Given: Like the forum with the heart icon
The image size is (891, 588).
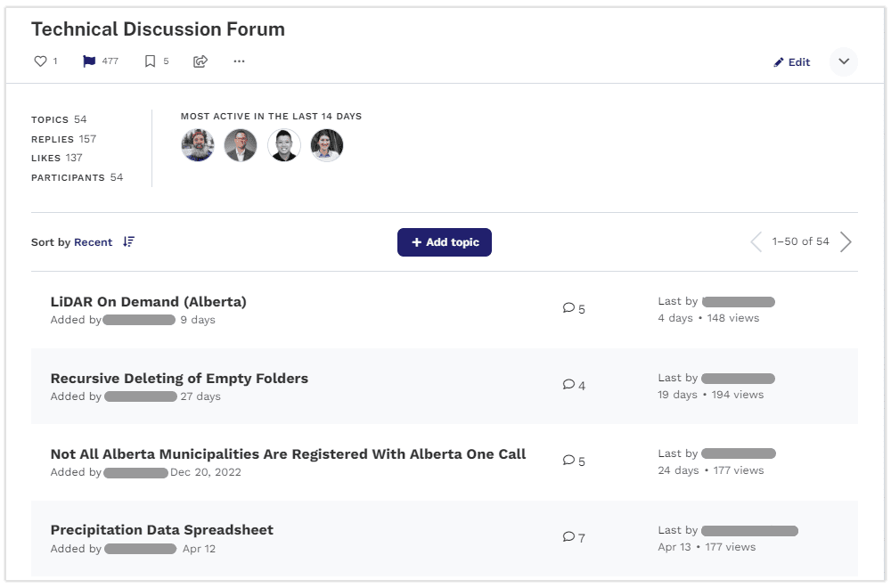Looking at the screenshot, I should (40, 61).
